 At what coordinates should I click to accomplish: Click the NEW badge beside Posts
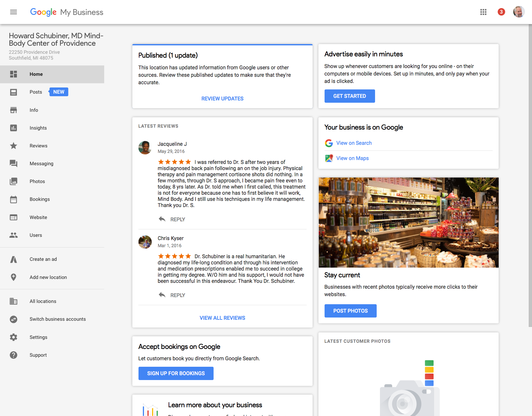click(59, 92)
